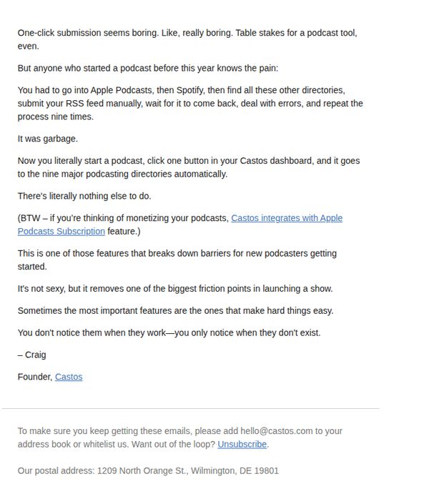The image size is (429, 504).
Task: Click the Podcasts Subscription link text
Action: pos(61,231)
